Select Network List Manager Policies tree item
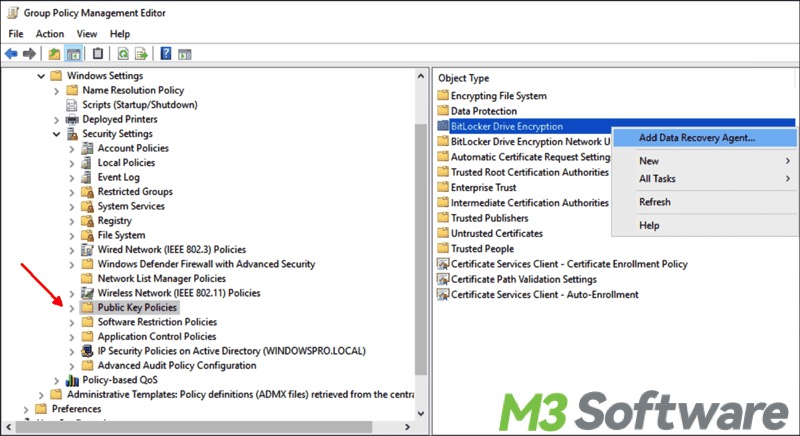800x436 pixels. click(161, 279)
